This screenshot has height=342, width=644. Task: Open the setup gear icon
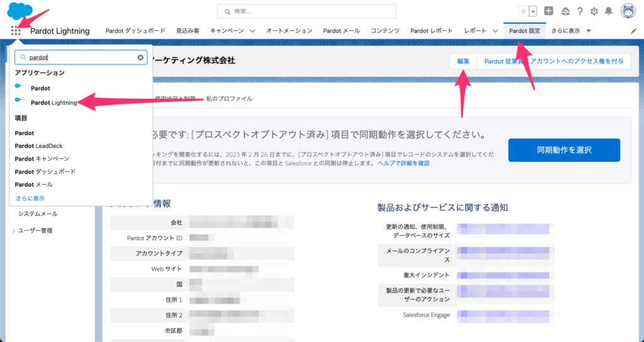coord(594,11)
